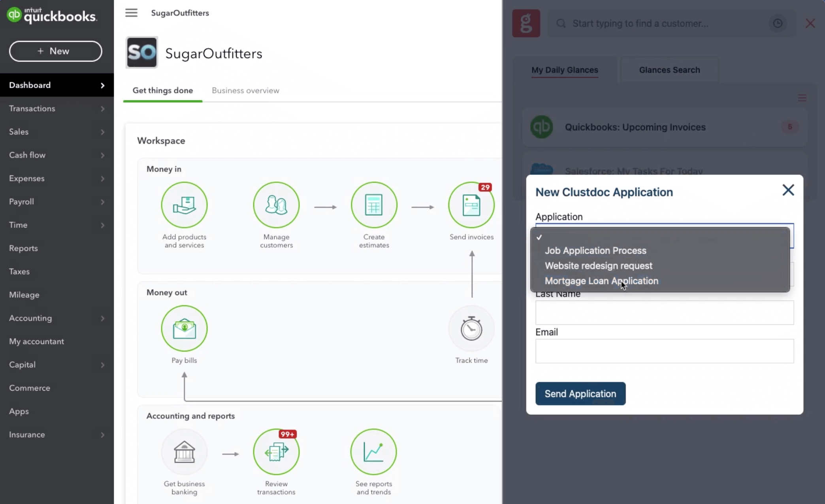Open My accountant in the sidebar
Screen dimensions: 825x504
tap(57, 341)
